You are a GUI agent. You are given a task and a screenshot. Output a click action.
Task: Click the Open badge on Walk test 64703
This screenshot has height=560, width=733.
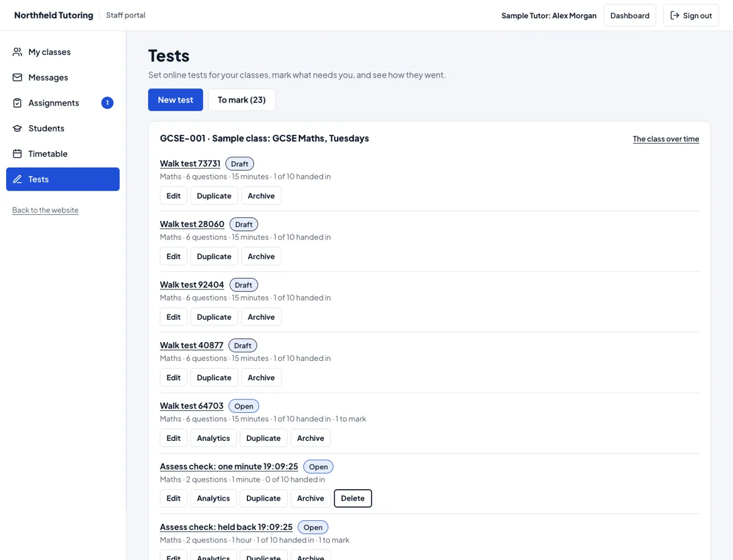pos(244,406)
